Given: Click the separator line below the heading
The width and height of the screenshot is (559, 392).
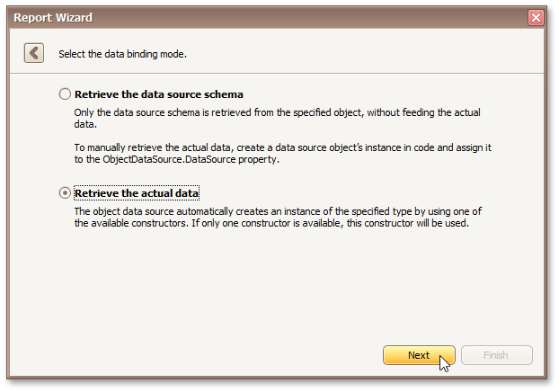Looking at the screenshot, I should [x=279, y=72].
